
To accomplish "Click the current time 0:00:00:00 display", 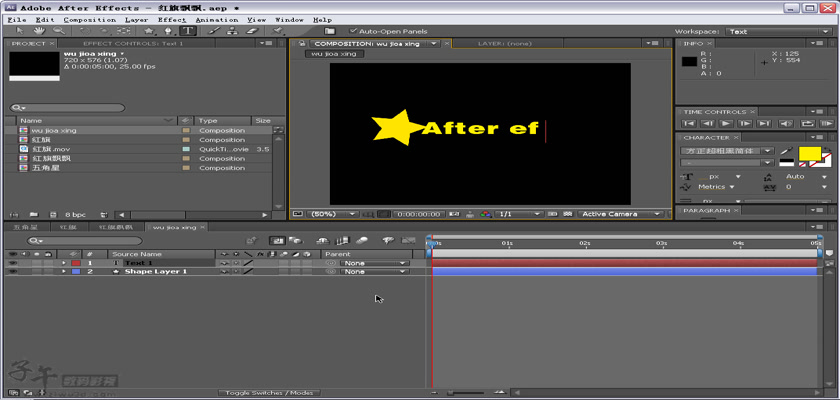I will tap(417, 214).
